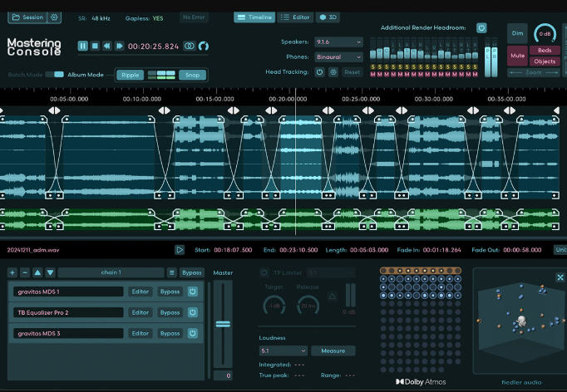
Task: Move plugin up in chain
Action: [37, 272]
